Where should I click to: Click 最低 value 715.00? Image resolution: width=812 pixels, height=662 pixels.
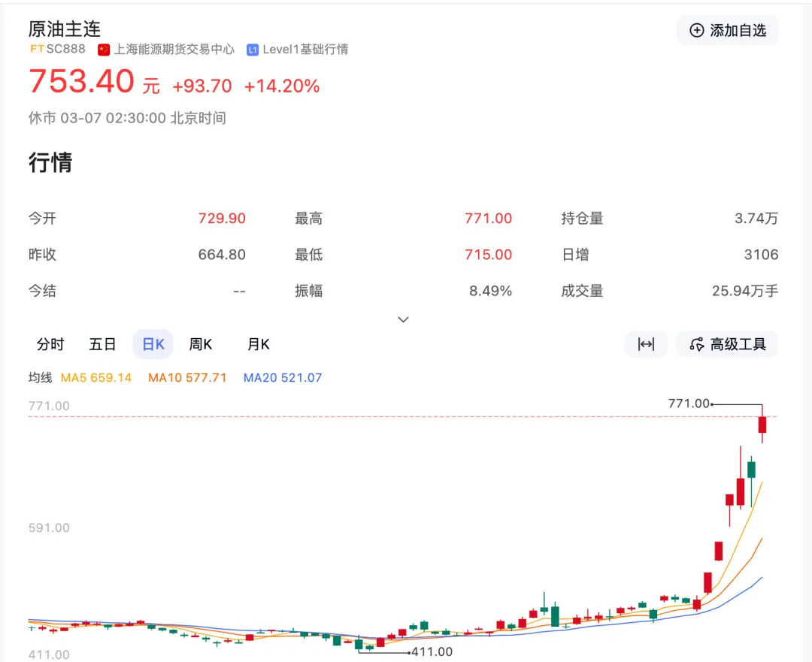[488, 255]
